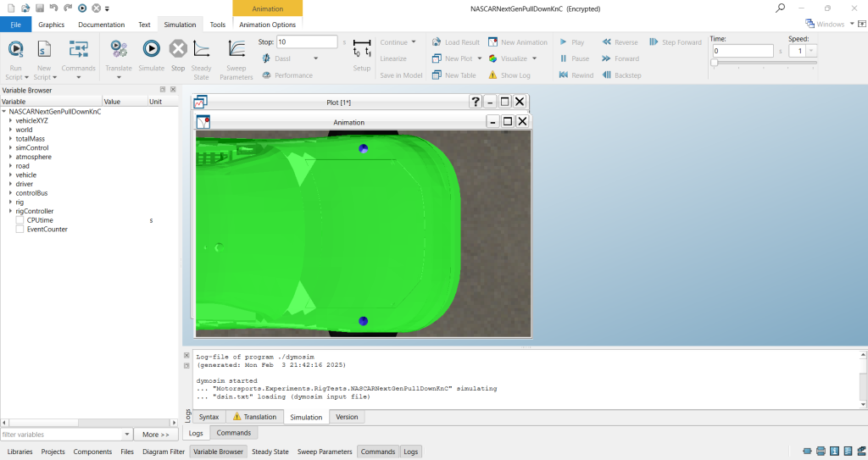Click Save in Model
Image resolution: width=868 pixels, height=460 pixels.
[401, 75]
